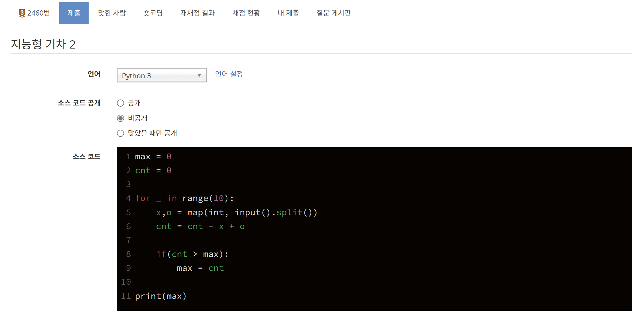644x313 pixels.
Task: Select the 제출 tab
Action: pos(74,13)
